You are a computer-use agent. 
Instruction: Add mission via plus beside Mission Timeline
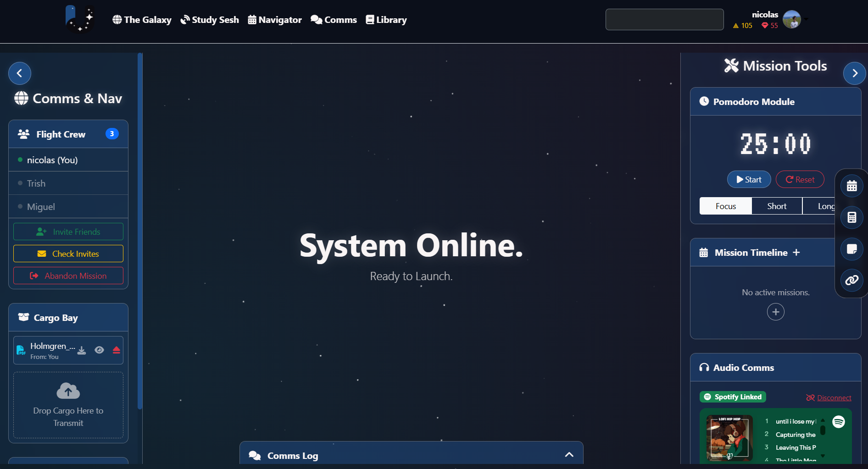pos(796,253)
